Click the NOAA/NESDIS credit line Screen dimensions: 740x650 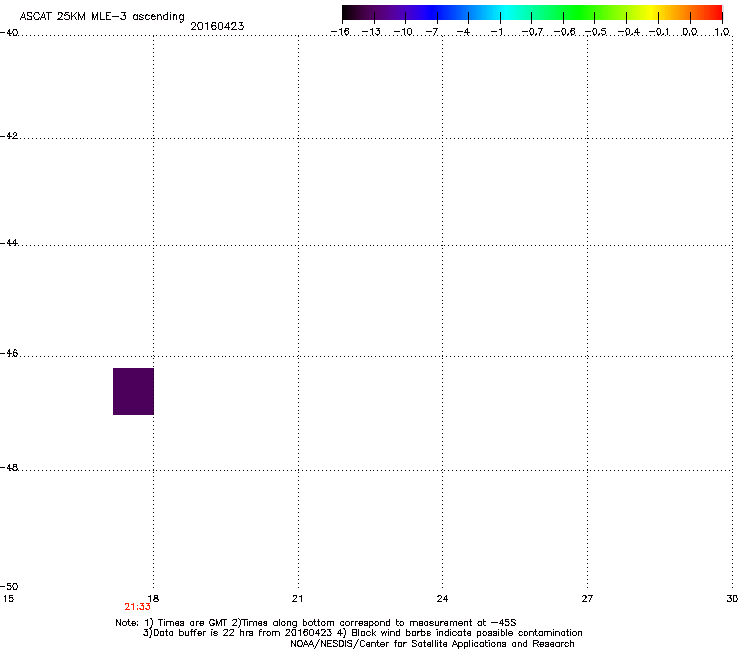tap(432, 644)
